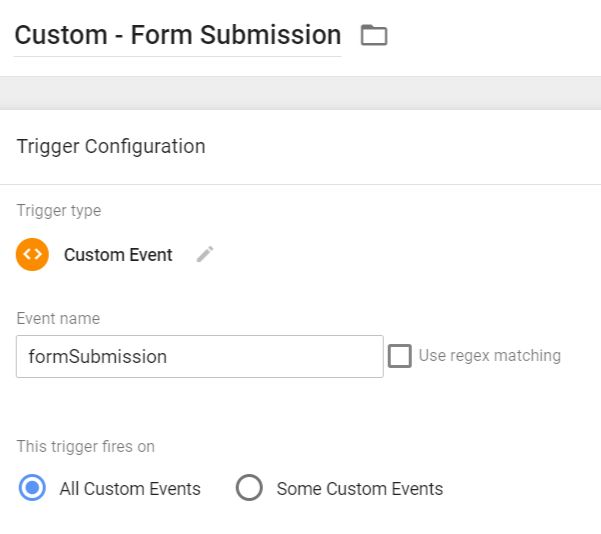Click the folder icon beside the trigger name

(374, 36)
